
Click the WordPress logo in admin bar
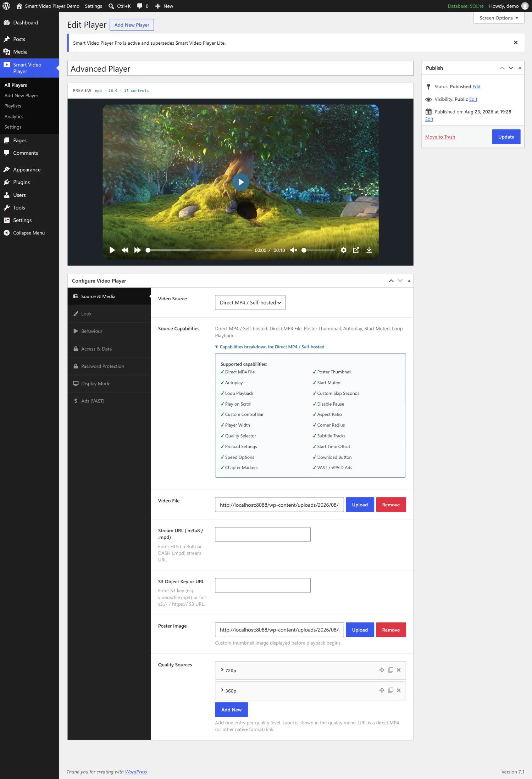(x=6, y=6)
